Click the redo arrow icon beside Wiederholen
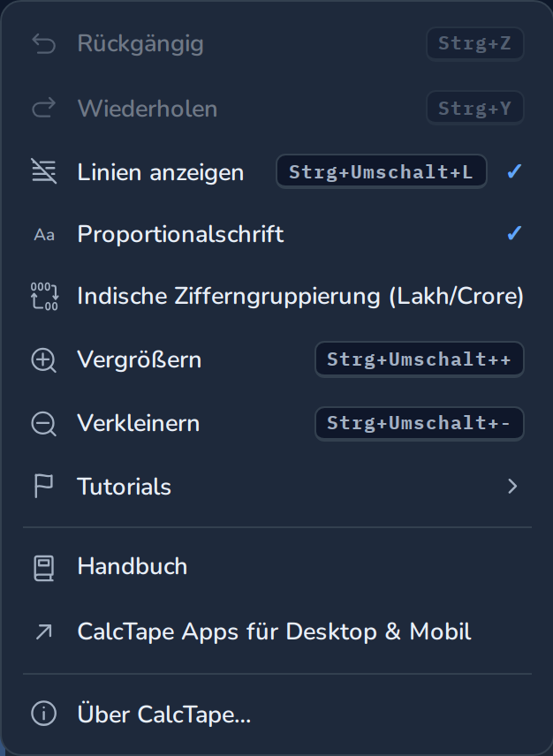Screen dimensions: 553x756 pos(44,108)
